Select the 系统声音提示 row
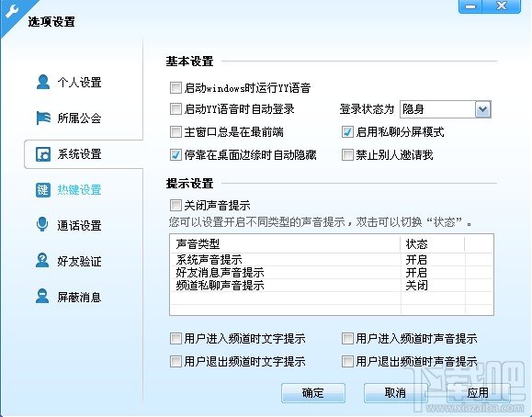The width and height of the screenshot is (532, 417). (x=331, y=260)
